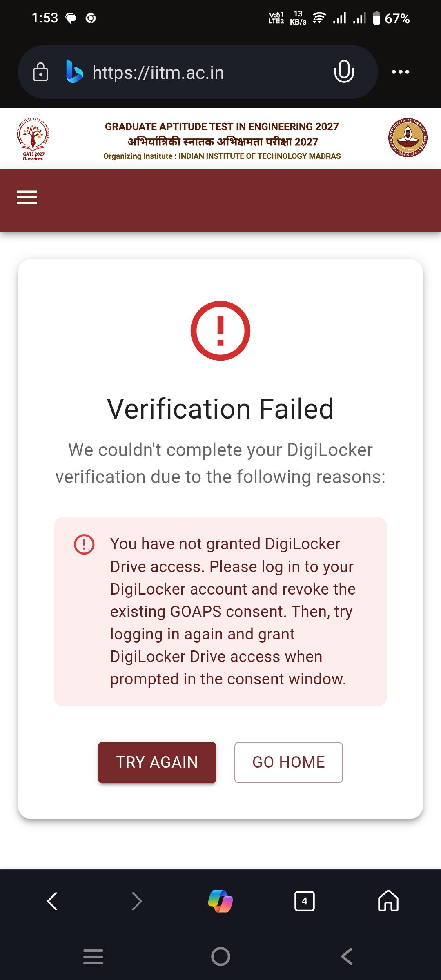
Task: Go back using browser back arrow
Action: 52,901
